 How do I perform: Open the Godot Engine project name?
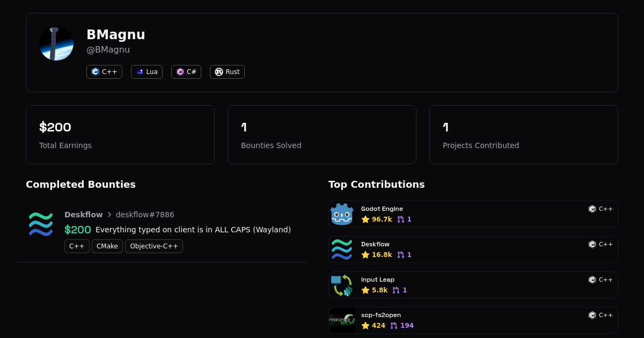click(x=382, y=209)
